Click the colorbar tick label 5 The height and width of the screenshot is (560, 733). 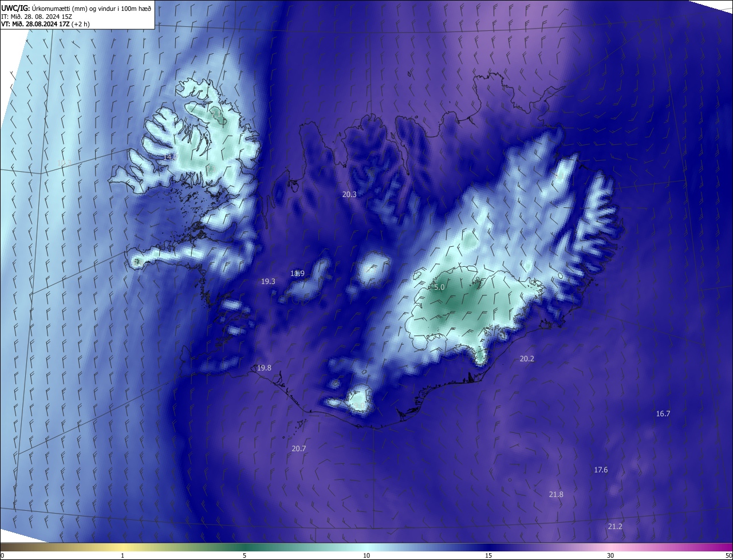point(245,555)
